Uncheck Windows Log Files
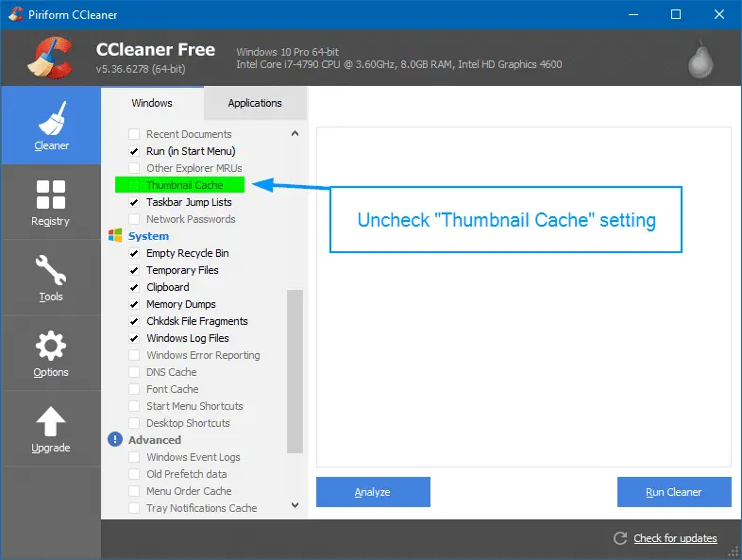Image resolution: width=742 pixels, height=560 pixels. (x=134, y=338)
